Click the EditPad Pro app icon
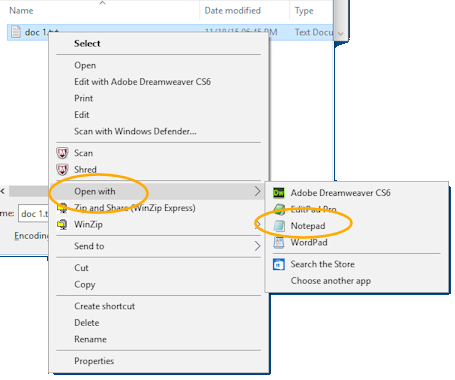The image size is (455, 380). [x=279, y=209]
